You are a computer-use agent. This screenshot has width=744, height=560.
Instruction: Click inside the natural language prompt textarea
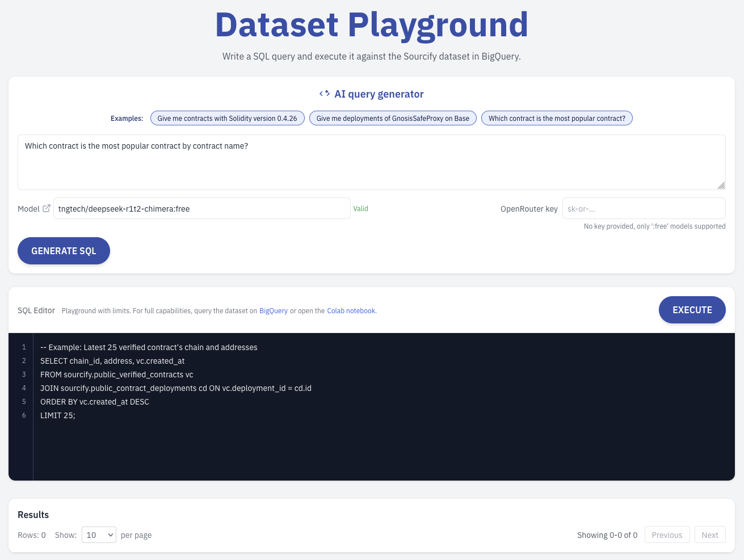[x=372, y=162]
